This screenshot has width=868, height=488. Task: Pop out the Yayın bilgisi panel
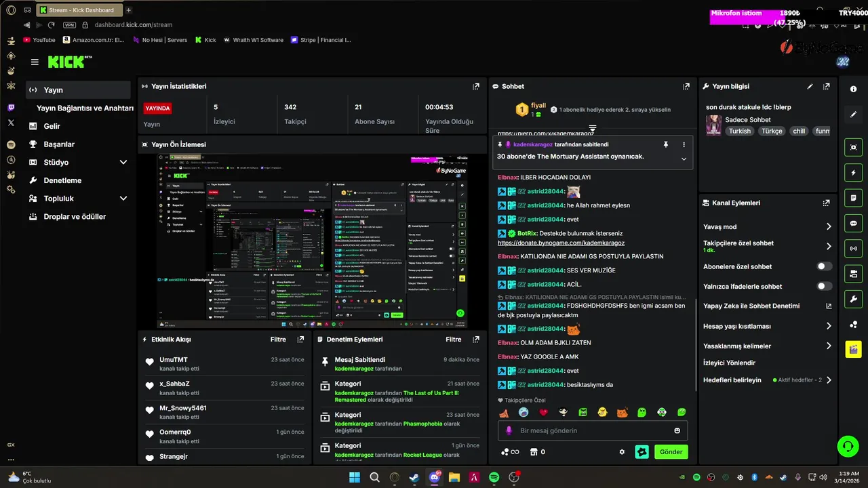tap(826, 87)
